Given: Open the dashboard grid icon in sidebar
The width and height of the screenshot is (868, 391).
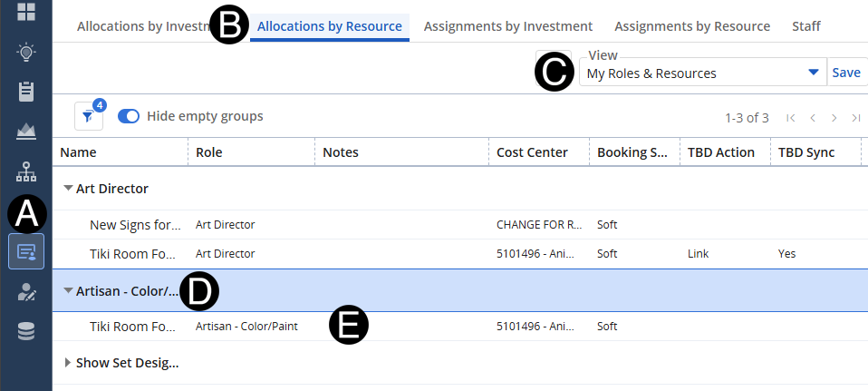Looking at the screenshot, I should [26, 13].
